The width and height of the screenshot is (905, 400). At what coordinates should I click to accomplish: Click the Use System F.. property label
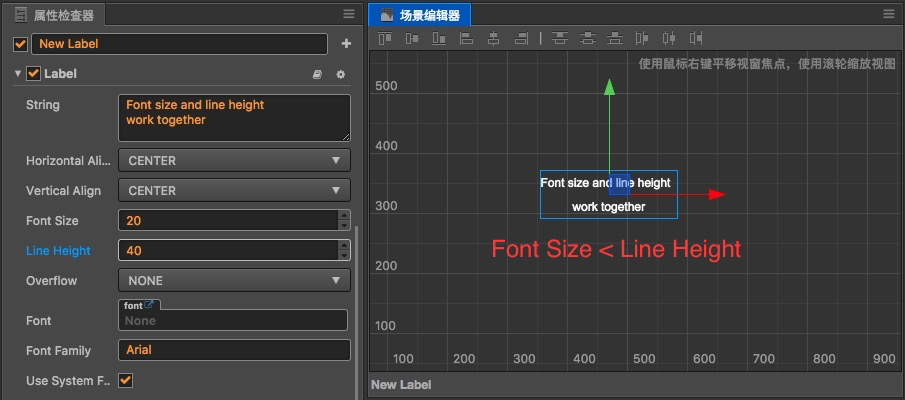(68, 380)
